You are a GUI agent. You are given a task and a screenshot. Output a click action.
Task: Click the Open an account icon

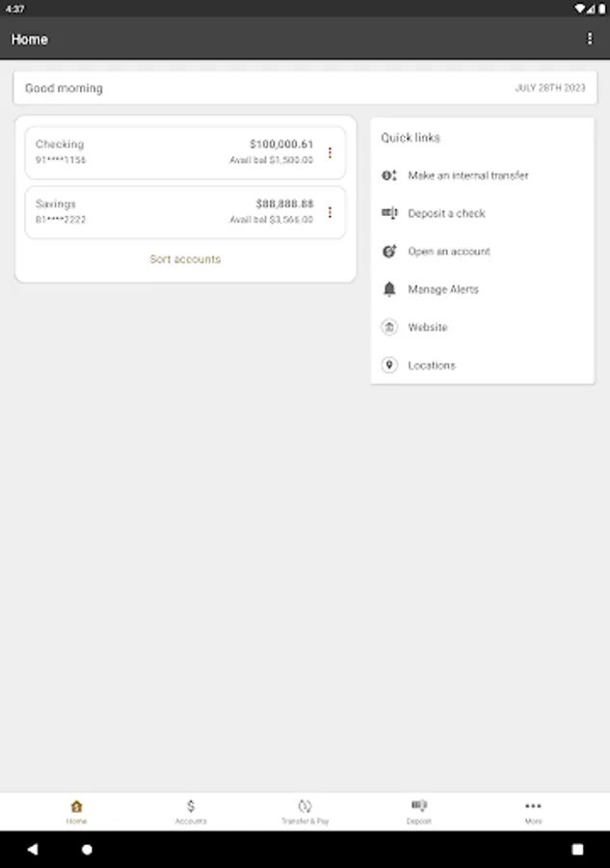point(389,251)
